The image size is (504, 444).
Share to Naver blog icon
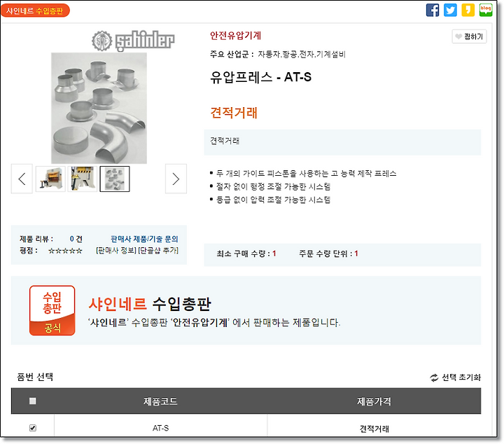pyautogui.click(x=485, y=10)
